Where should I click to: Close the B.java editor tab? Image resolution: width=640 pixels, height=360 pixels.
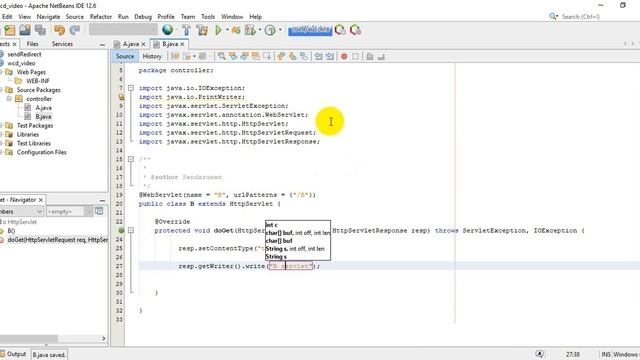[x=182, y=44]
